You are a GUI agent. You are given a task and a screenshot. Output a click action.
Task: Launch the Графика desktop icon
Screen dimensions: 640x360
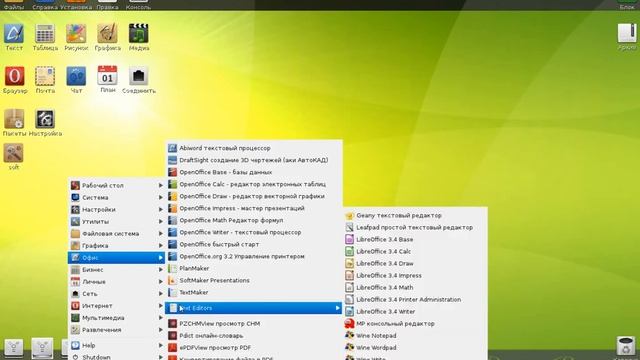[x=107, y=34]
